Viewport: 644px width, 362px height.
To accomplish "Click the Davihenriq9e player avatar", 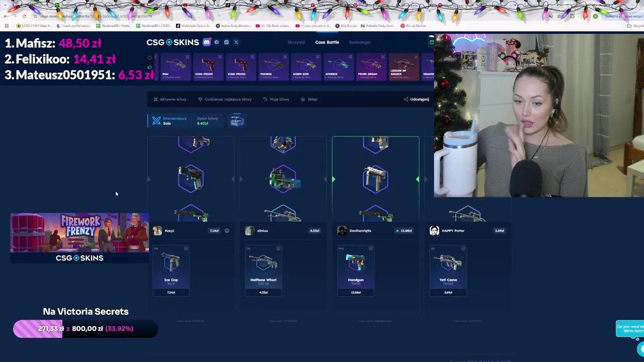I will coord(342,230).
